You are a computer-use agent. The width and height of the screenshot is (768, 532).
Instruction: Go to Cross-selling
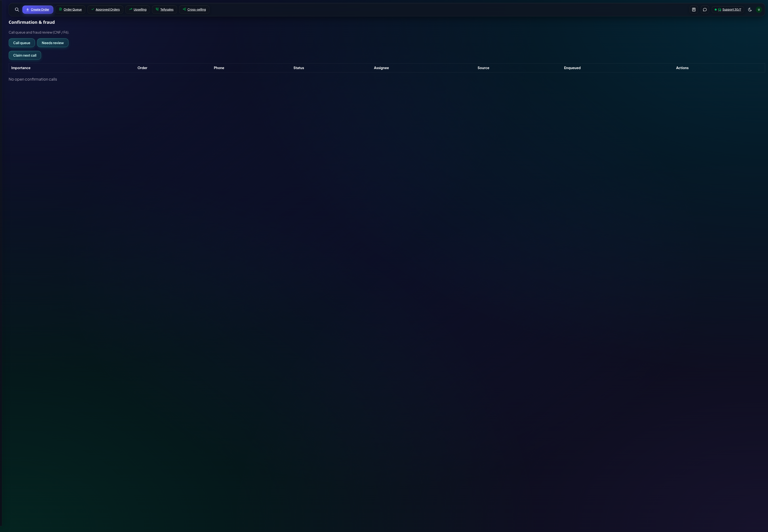[x=194, y=10]
